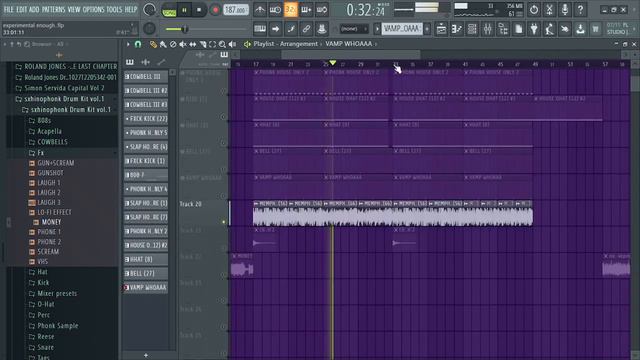
Task: Select the COWBELL III pattern in picker
Action: [x=146, y=76]
